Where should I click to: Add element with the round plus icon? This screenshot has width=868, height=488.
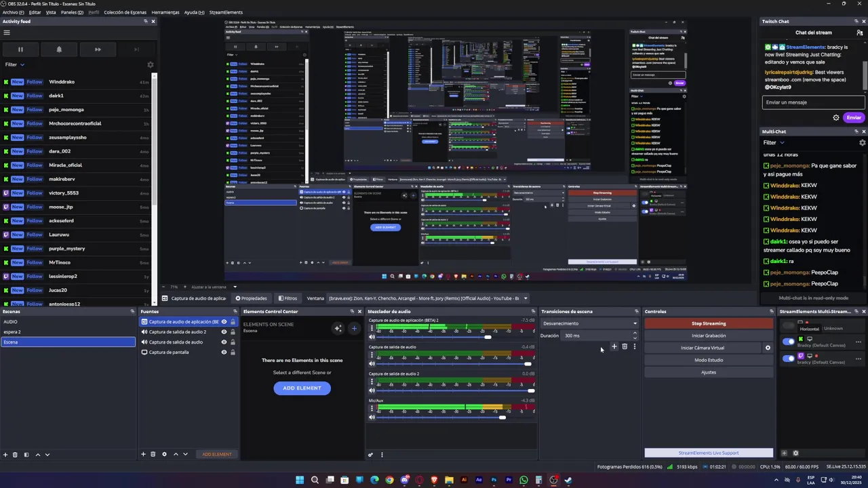pos(354,329)
